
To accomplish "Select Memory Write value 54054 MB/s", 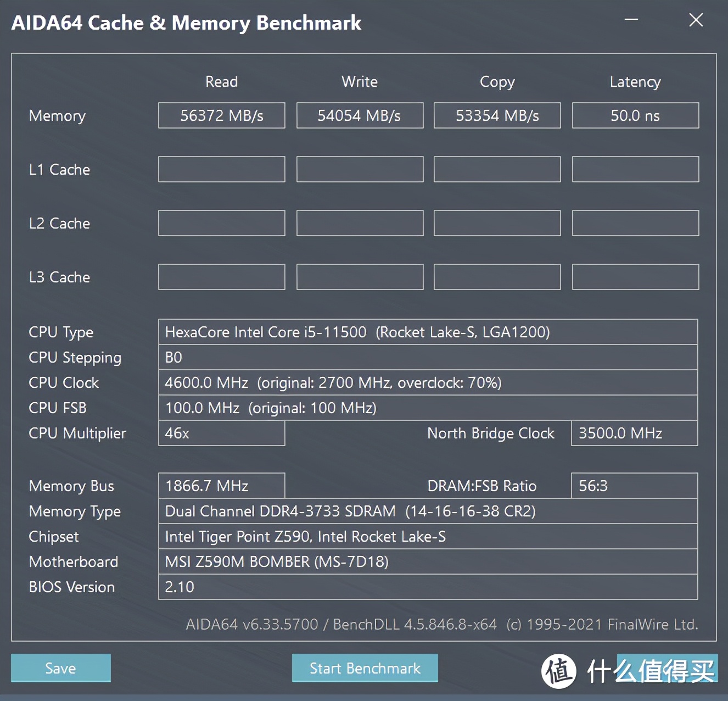I will 360,115.
